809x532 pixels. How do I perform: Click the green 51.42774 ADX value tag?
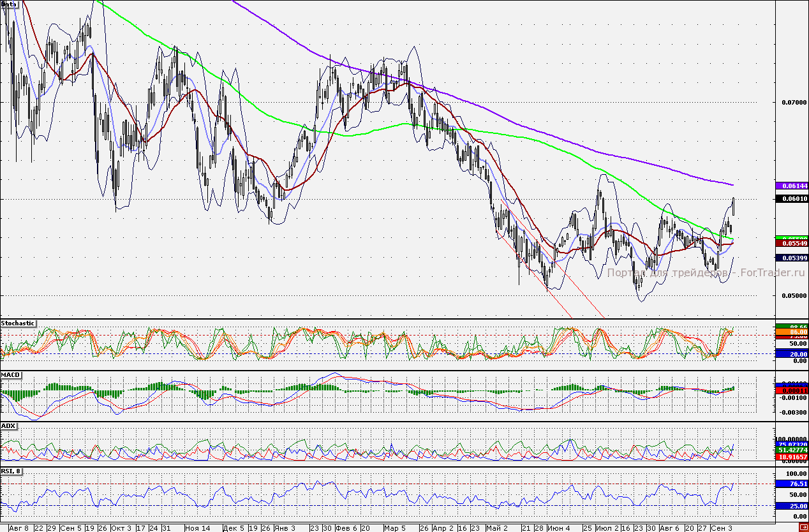791,450
